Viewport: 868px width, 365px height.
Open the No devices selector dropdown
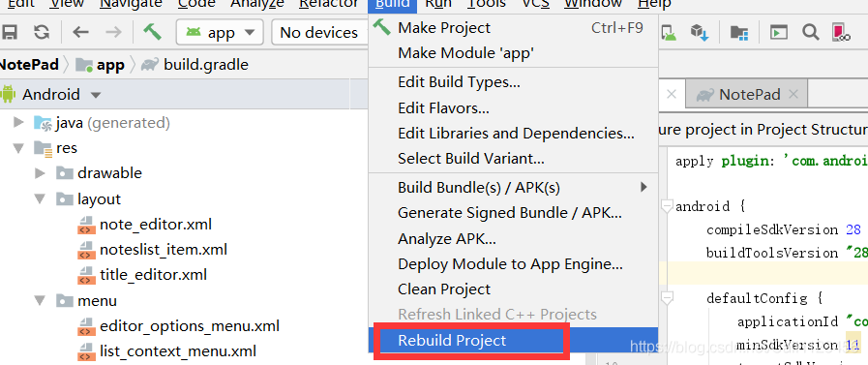click(x=320, y=33)
